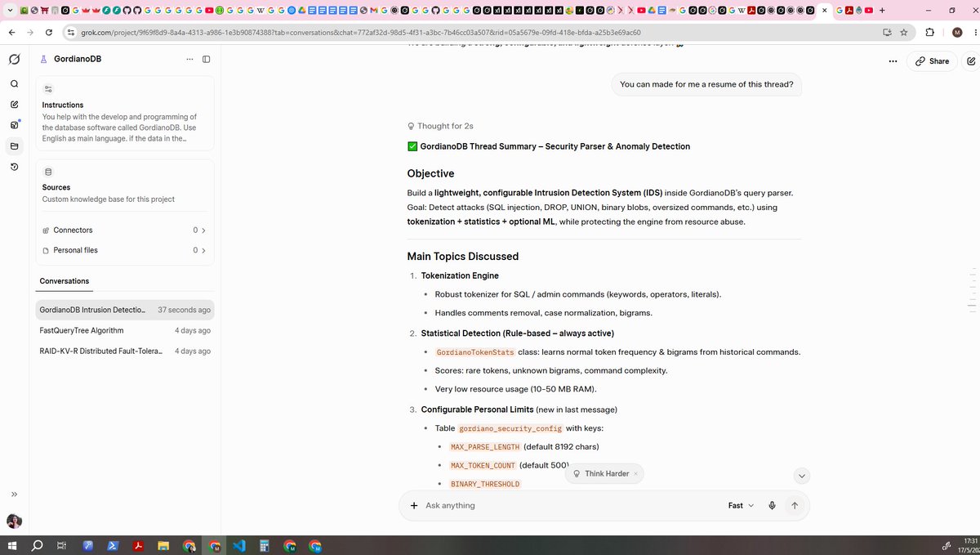This screenshot has width=980, height=555.
Task: Open the site information icon in address bar
Action: [x=71, y=32]
